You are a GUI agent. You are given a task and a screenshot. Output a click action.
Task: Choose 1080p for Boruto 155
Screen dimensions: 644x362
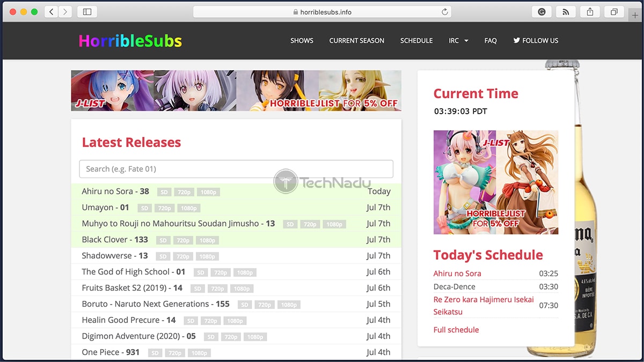pos(289,305)
